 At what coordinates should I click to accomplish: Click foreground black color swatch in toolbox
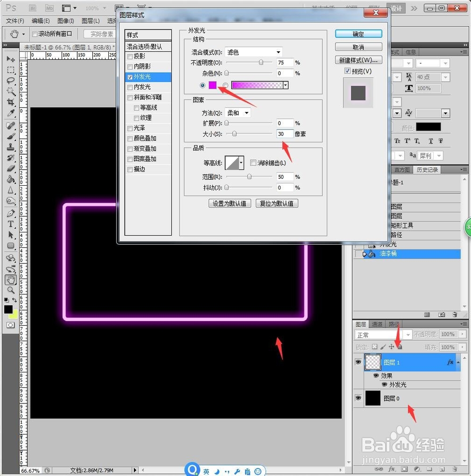point(8,309)
